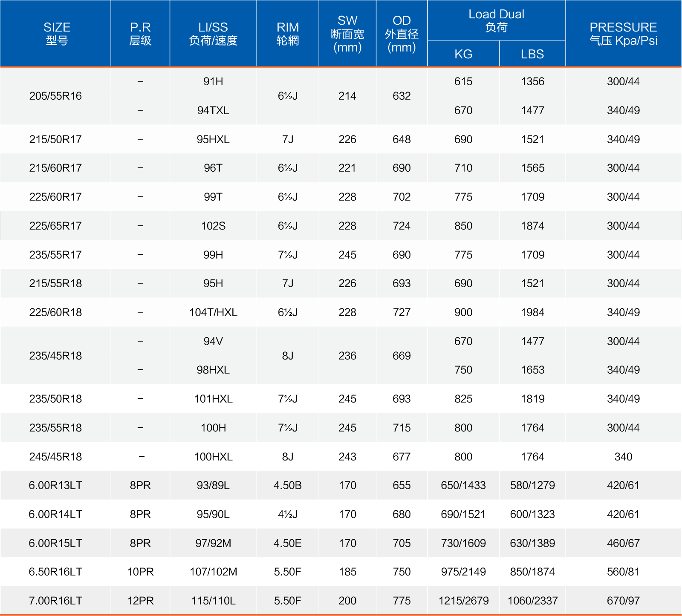Select the LBS sub-column header
Viewport: 682px width, 616px height.
click(x=532, y=54)
